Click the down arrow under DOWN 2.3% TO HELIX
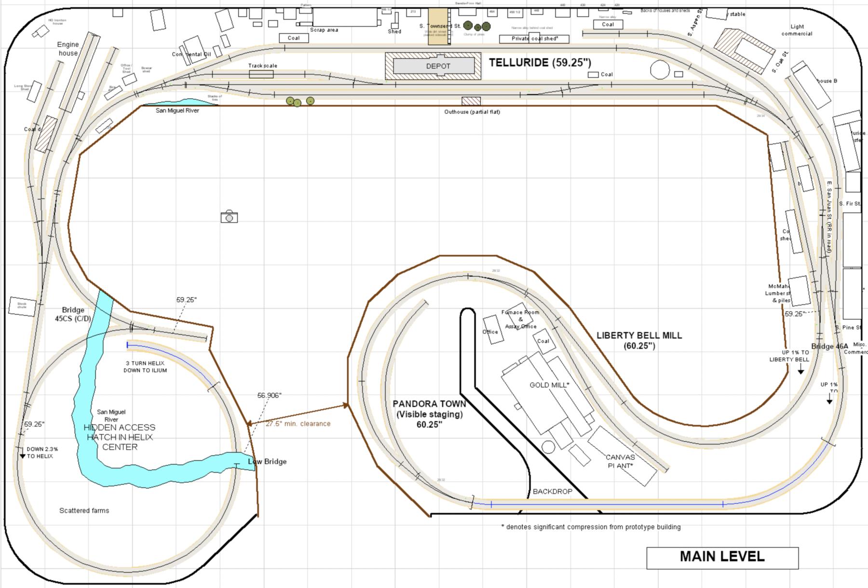 pyautogui.click(x=22, y=456)
